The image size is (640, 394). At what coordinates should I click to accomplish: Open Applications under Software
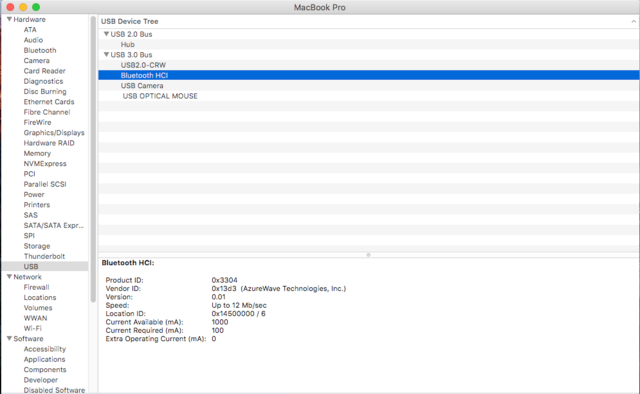44,359
